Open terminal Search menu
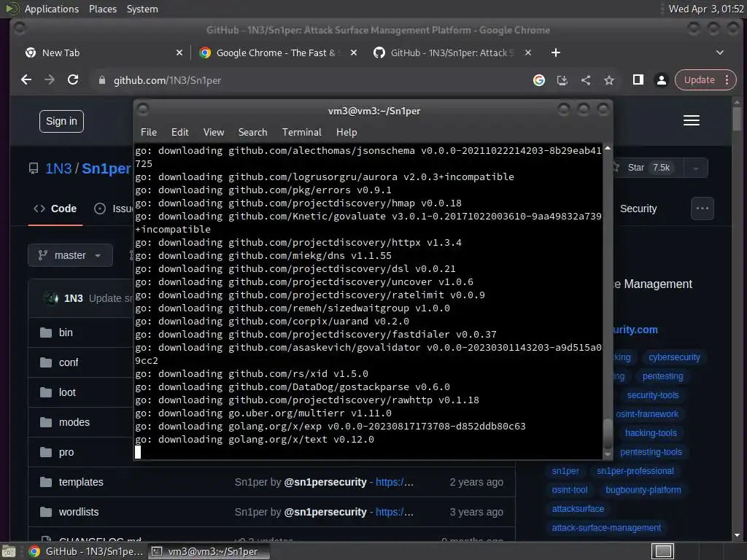Screen dimensions: 747x560 click(252, 133)
